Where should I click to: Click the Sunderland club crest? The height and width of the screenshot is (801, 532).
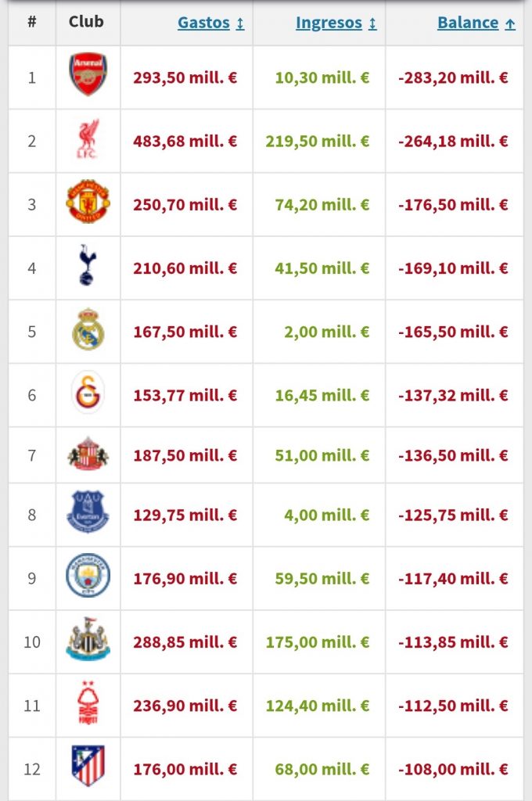[x=88, y=454]
